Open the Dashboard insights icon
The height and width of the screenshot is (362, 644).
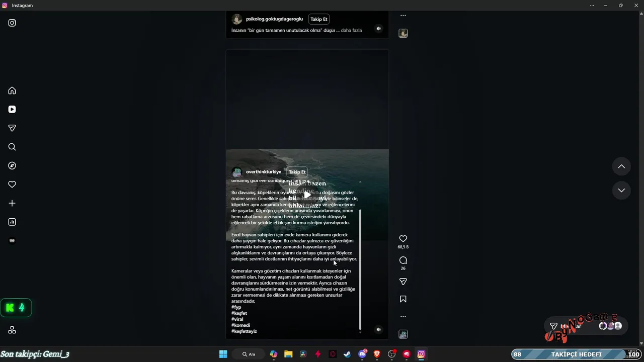point(12,222)
